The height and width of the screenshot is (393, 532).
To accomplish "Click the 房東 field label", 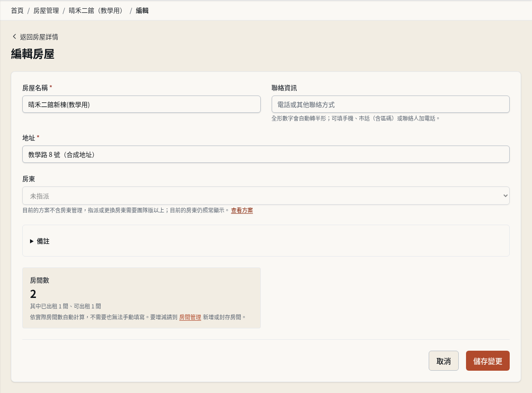I will pos(29,179).
